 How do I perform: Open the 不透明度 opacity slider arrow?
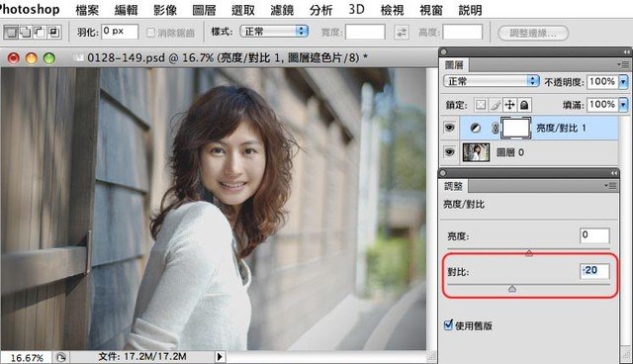pyautogui.click(x=624, y=82)
